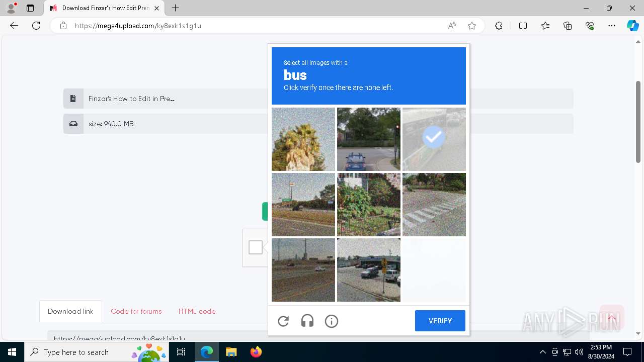Click the scrollbar up arrow

pos(638,41)
